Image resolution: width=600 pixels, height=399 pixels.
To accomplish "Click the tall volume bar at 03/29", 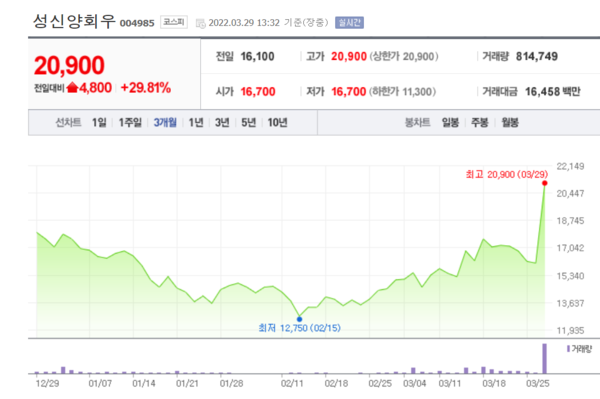I will coord(545,358).
